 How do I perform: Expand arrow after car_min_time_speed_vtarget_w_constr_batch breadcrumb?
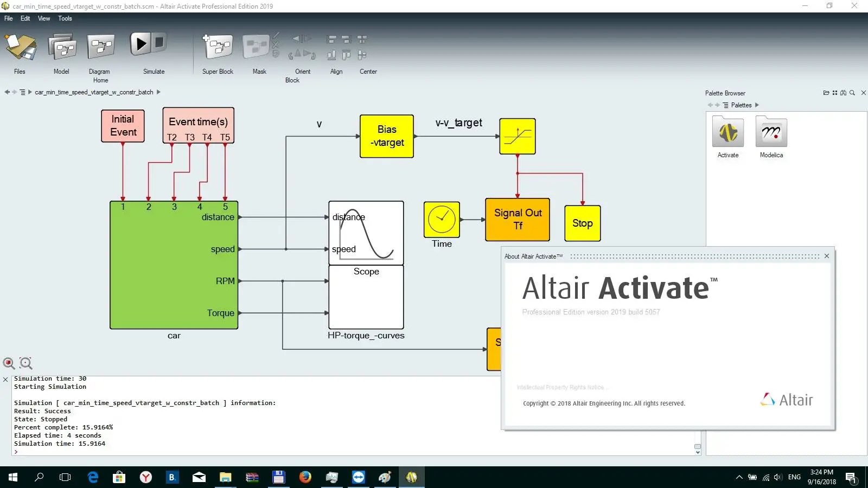pos(158,92)
